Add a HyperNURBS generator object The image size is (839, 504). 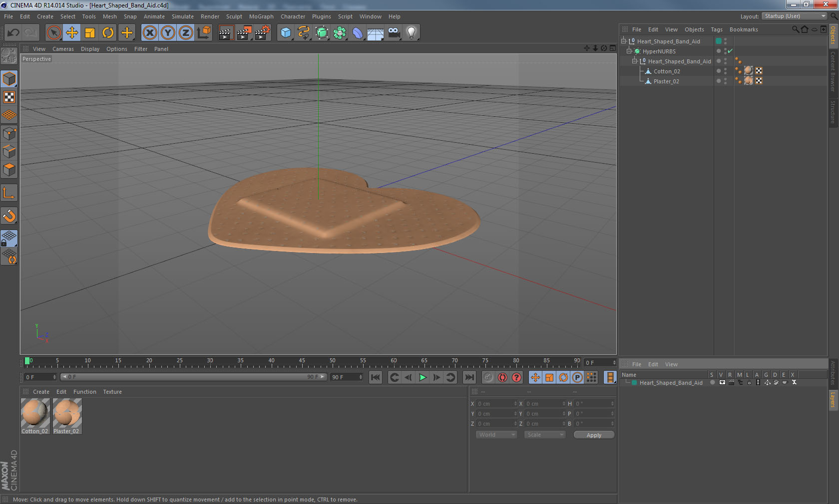click(322, 33)
